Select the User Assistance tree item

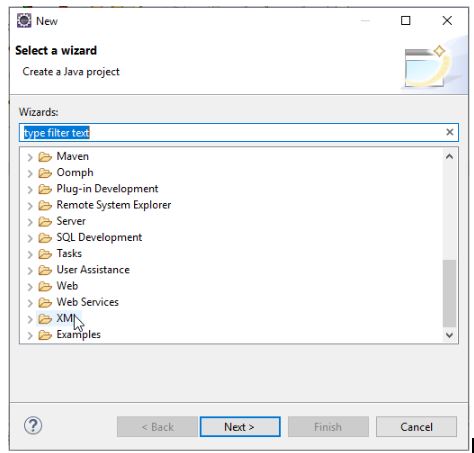point(93,270)
